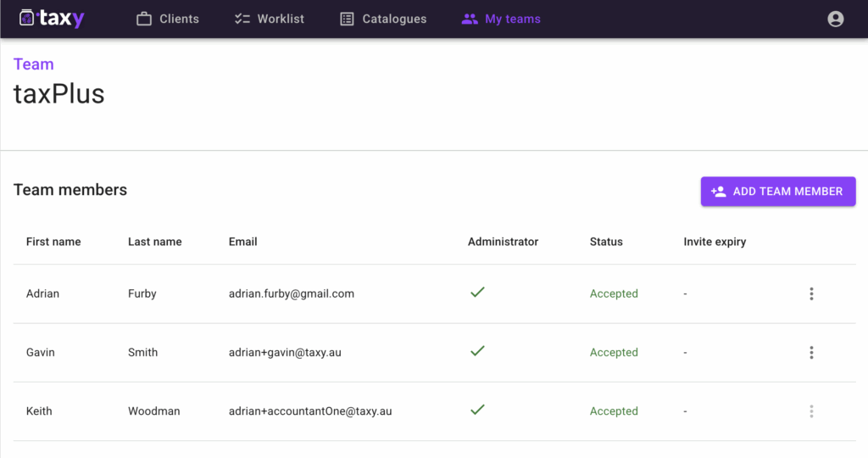Click the last name Smith cell

[142, 352]
